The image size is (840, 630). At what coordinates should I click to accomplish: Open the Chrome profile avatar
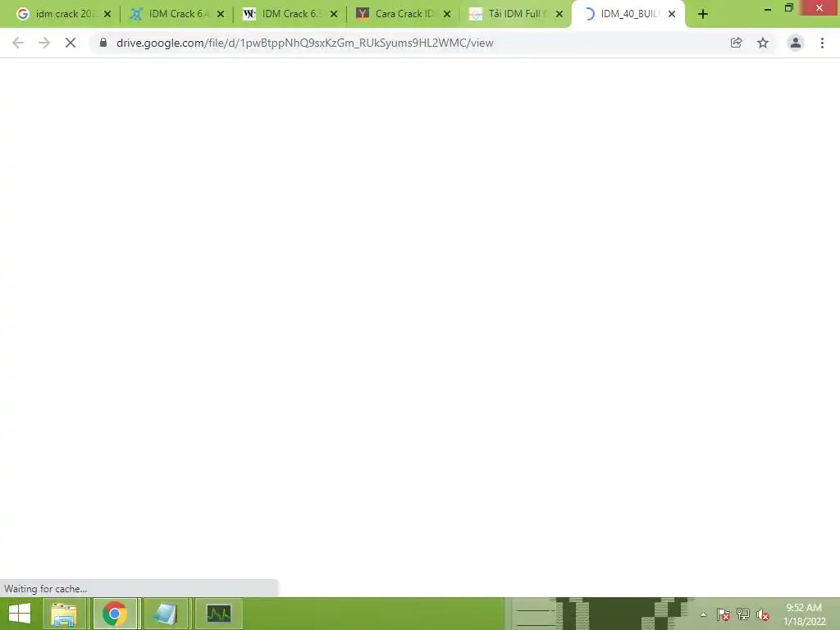pos(796,43)
